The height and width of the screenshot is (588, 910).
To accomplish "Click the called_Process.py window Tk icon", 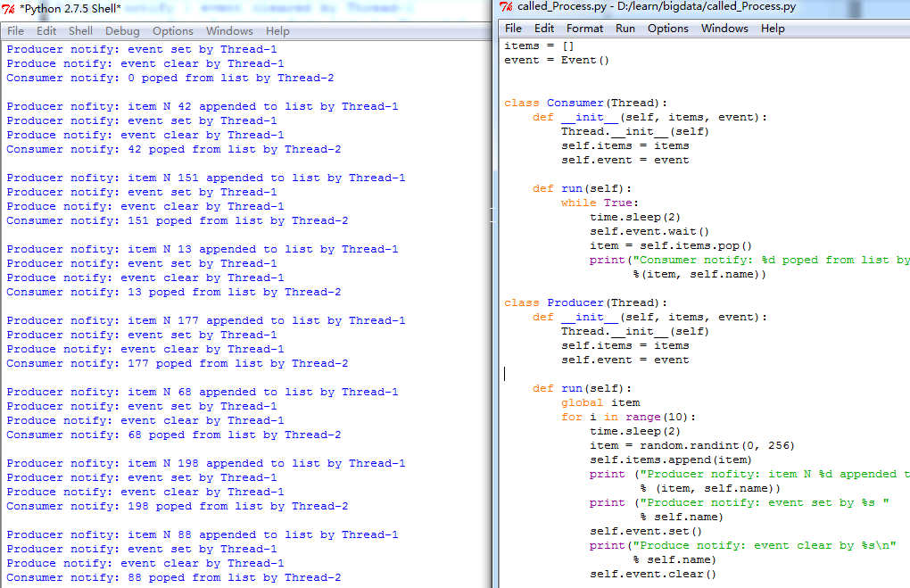I will (506, 6).
